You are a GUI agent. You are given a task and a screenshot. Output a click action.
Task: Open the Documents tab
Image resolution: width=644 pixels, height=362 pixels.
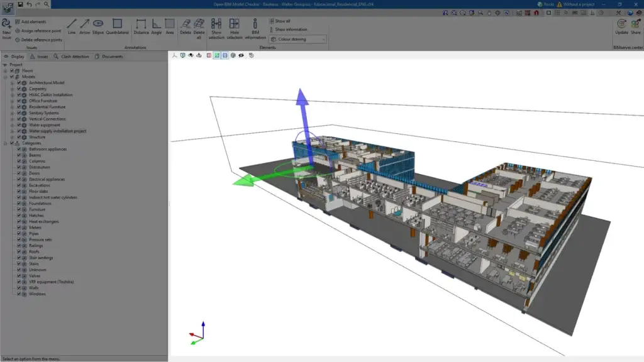tap(109, 57)
